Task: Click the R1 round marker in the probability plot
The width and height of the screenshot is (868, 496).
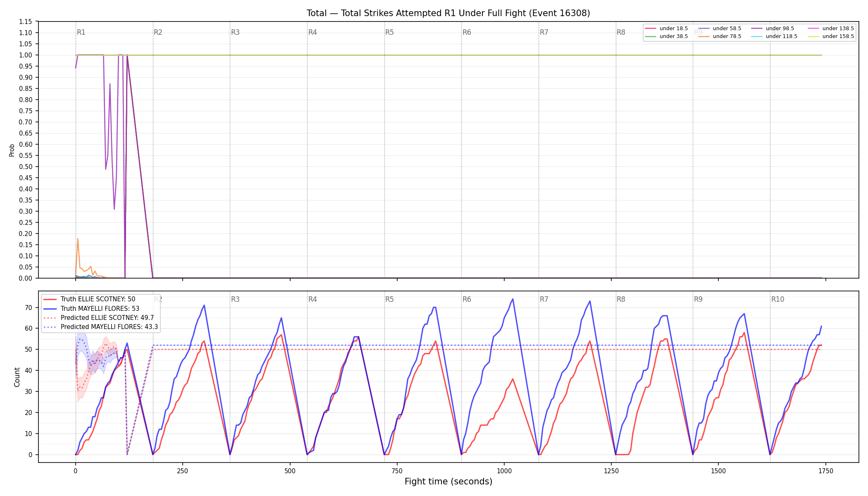Action: click(x=81, y=32)
